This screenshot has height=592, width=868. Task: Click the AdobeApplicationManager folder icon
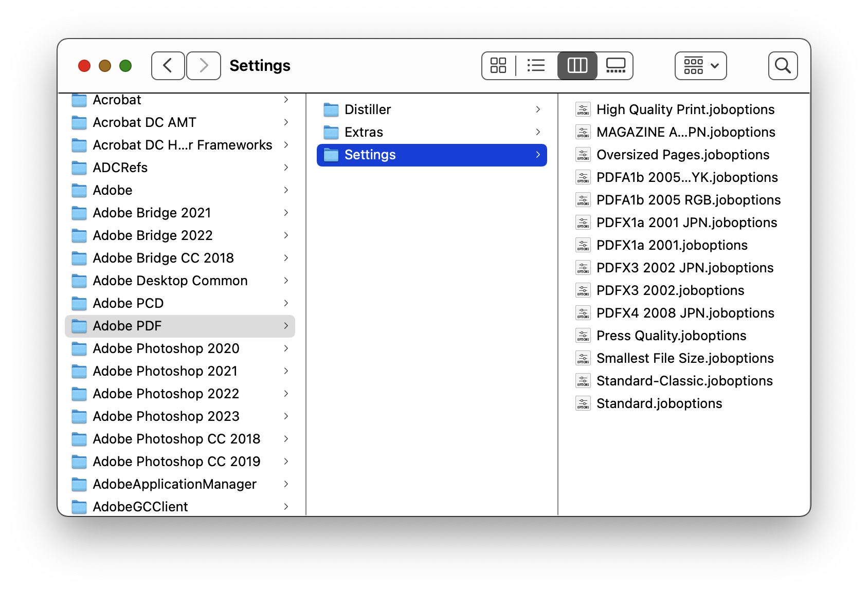coord(79,484)
